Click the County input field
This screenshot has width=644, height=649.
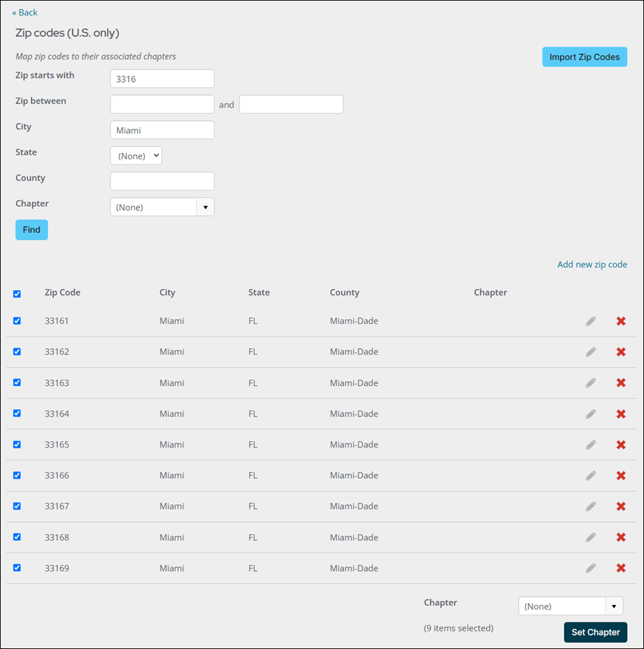click(162, 181)
